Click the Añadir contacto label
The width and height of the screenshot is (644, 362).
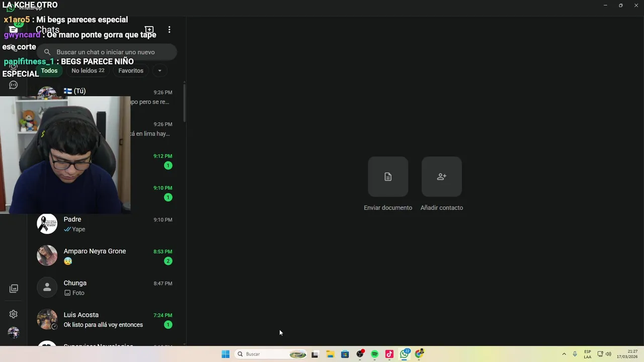pos(442,208)
